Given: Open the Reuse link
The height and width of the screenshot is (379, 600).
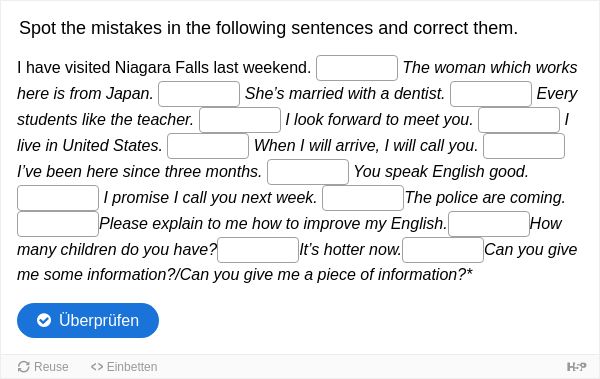Looking at the screenshot, I should [43, 367].
